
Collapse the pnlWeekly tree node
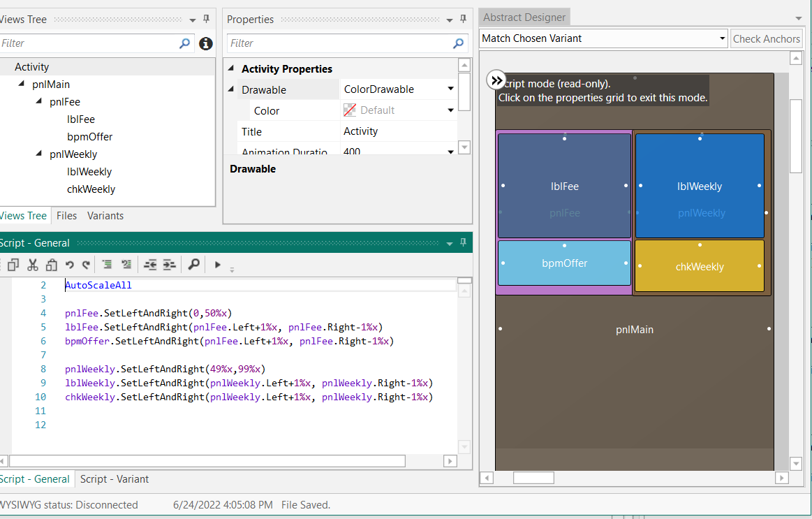pos(40,154)
